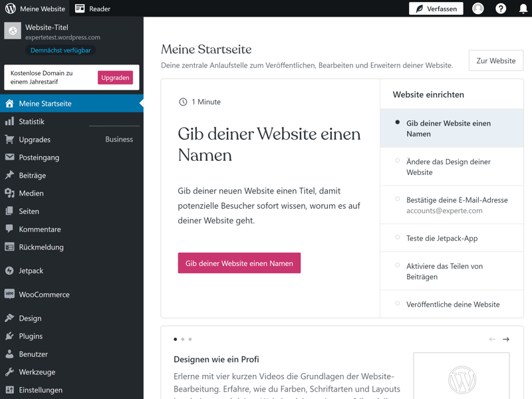Open the Beiträge menu item

(x=72, y=175)
